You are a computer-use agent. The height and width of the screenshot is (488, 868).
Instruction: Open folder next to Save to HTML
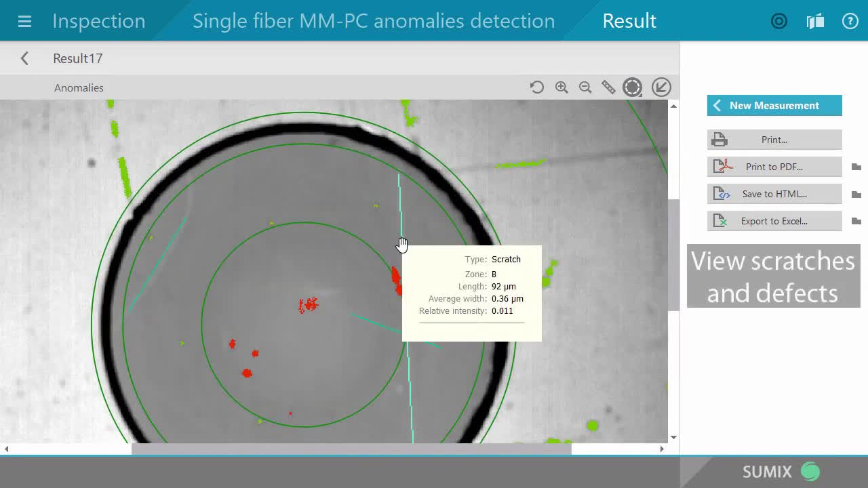click(x=856, y=194)
